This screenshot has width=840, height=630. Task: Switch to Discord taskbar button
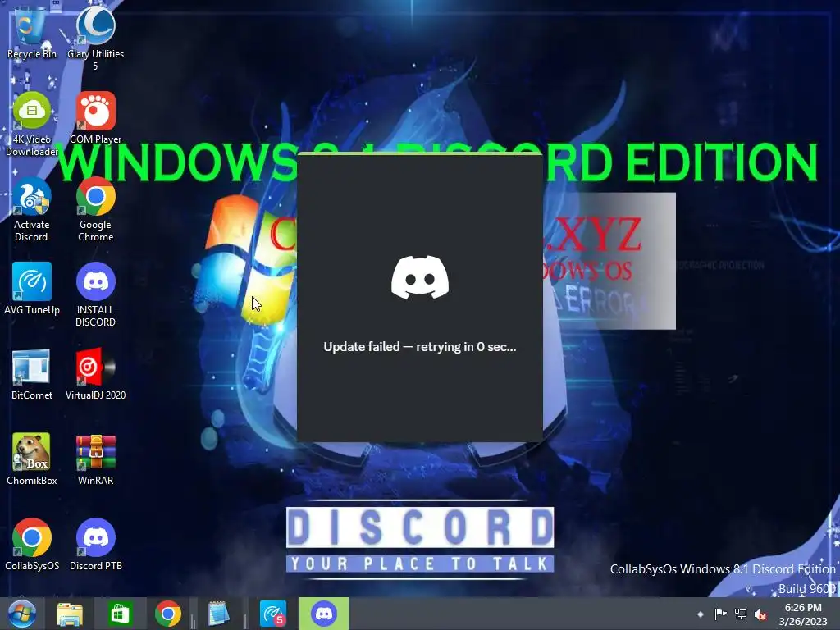click(323, 614)
